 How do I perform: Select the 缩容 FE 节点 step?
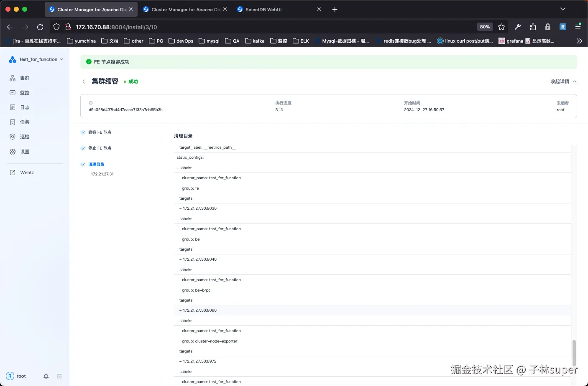pos(100,132)
